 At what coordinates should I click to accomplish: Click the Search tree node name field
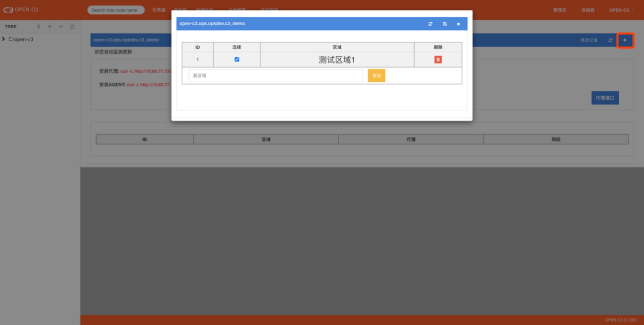[x=116, y=10]
